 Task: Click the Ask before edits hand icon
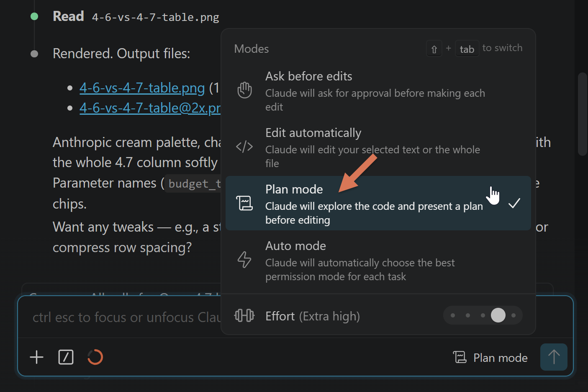[x=244, y=90]
